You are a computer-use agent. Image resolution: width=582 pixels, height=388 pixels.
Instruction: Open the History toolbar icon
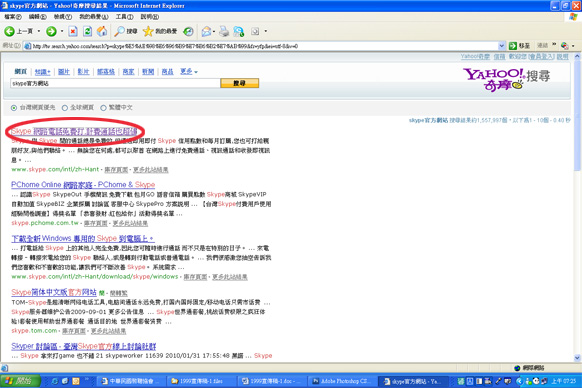[189, 32]
